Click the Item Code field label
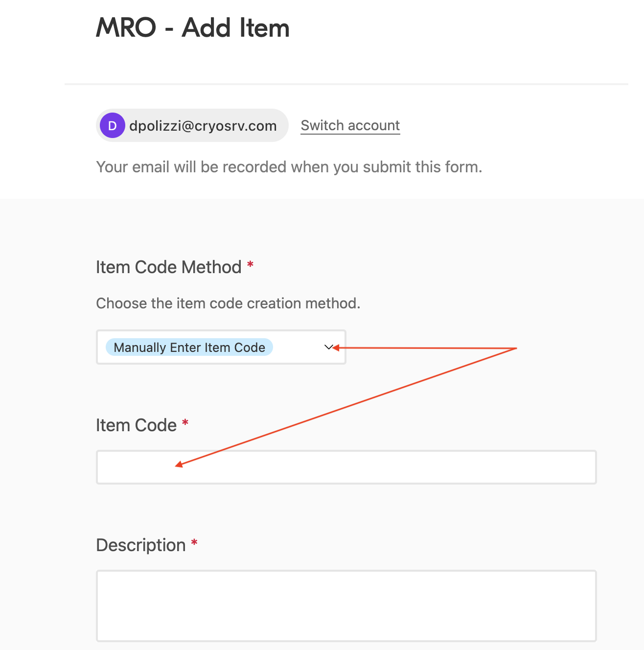644x650 pixels. pos(136,425)
